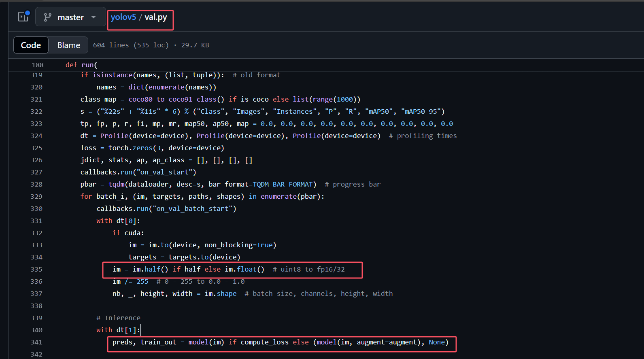The width and height of the screenshot is (644, 359).
Task: Click line number 188 in sticky header
Action: coord(38,65)
